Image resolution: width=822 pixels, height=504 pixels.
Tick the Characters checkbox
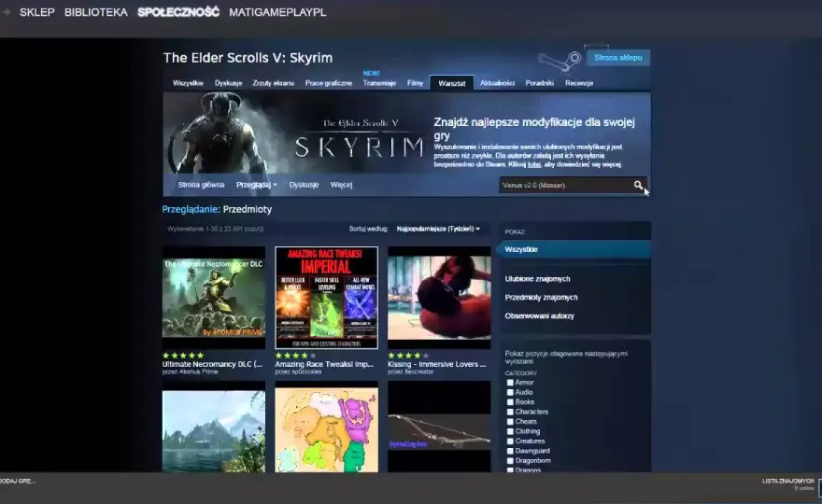pyautogui.click(x=510, y=412)
